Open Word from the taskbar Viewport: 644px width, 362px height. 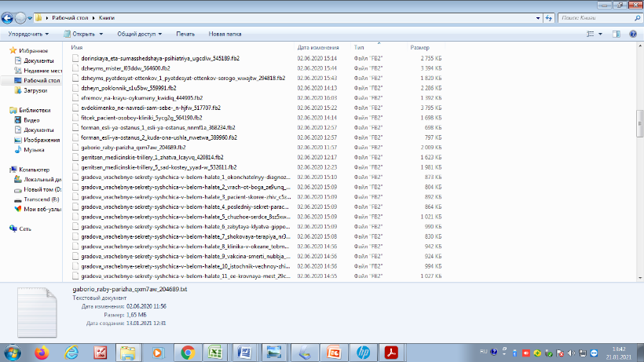[244, 352]
